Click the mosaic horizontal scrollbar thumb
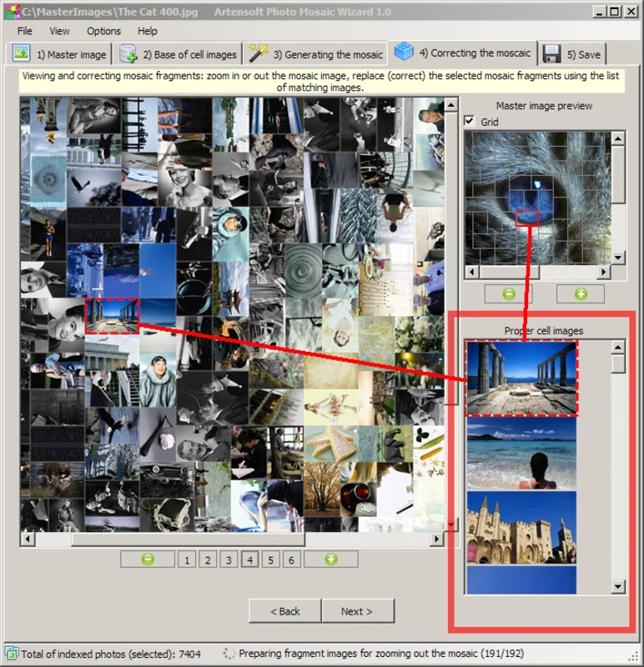Viewport: 644px width, 667px height. pos(189,539)
